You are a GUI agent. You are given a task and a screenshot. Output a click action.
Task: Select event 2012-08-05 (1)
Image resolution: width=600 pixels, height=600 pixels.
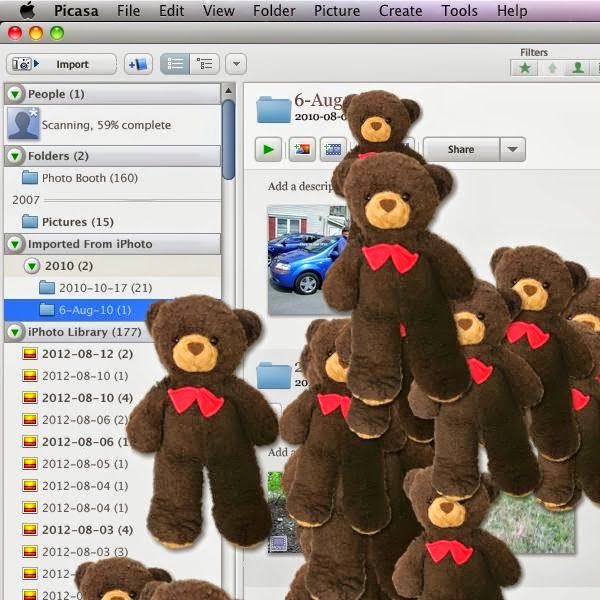pyautogui.click(x=75, y=464)
